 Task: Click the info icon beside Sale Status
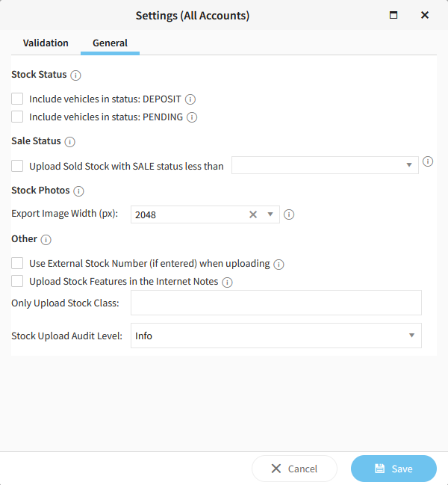point(70,142)
